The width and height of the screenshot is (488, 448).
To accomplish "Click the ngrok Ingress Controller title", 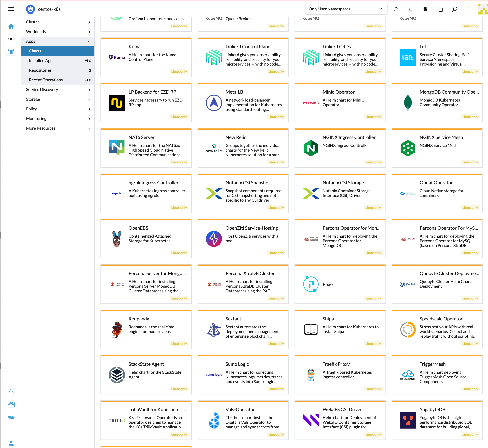I will click(x=153, y=183).
